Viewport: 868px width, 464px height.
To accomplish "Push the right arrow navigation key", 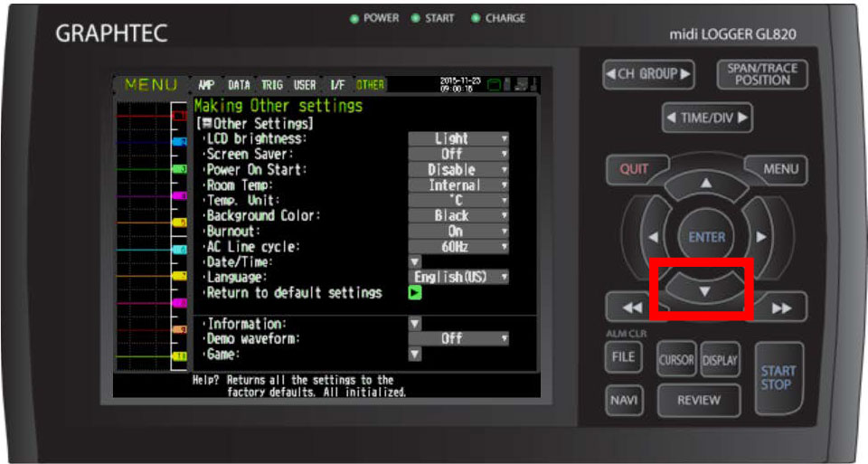I will click(759, 237).
